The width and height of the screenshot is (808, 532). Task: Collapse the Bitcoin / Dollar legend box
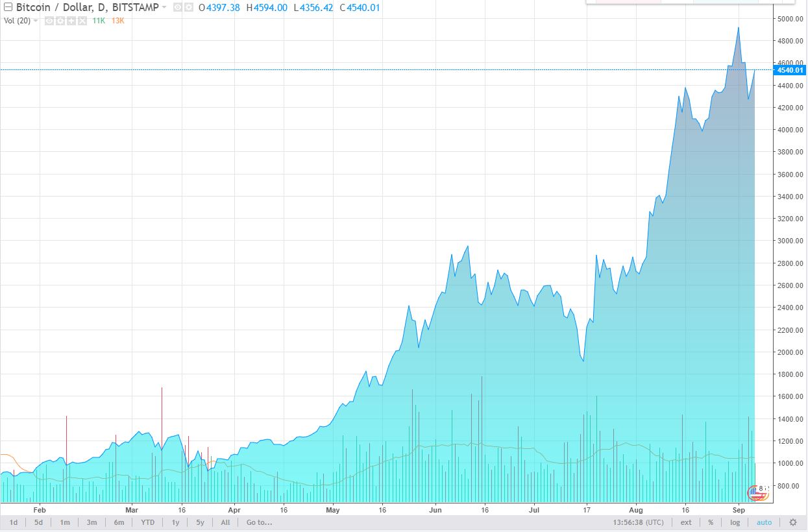point(8,8)
